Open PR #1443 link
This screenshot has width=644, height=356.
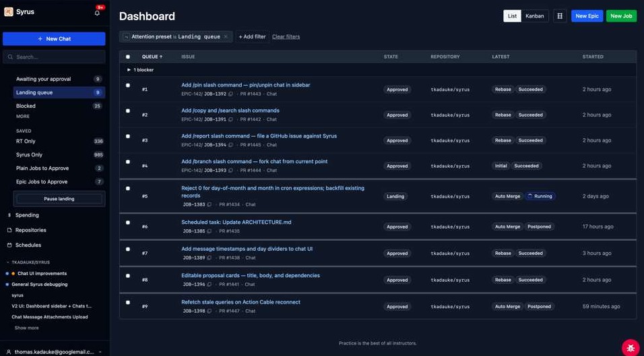tap(251, 94)
